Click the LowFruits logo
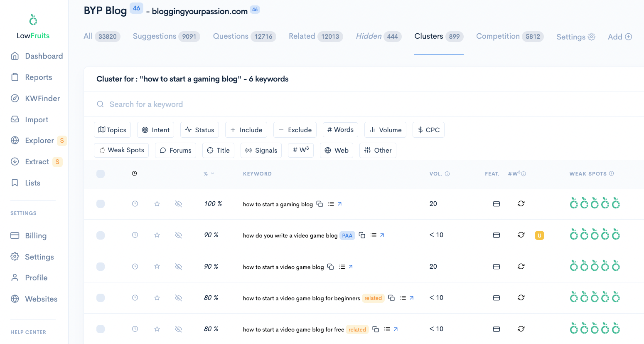Image resolution: width=644 pixels, height=344 pixels. (33, 27)
